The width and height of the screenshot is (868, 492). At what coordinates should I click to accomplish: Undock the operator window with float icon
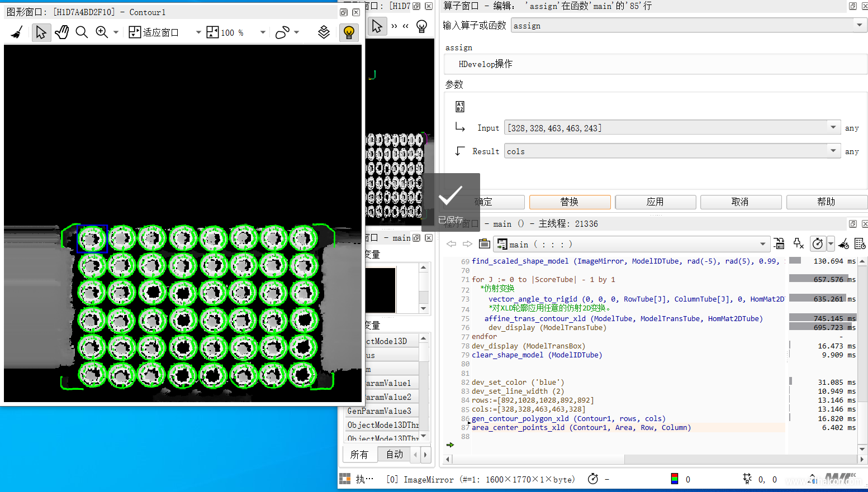click(853, 6)
